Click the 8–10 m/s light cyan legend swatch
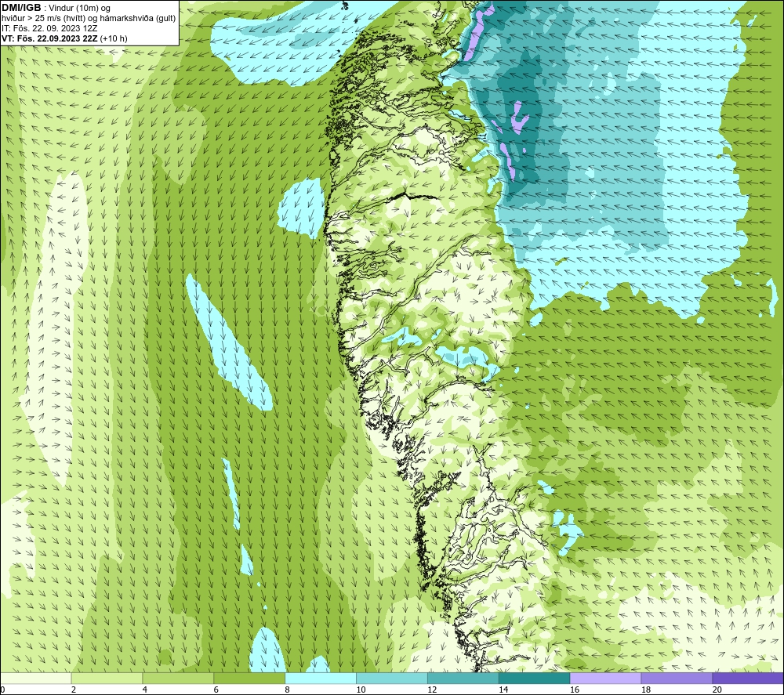784x695 pixels. [321, 679]
